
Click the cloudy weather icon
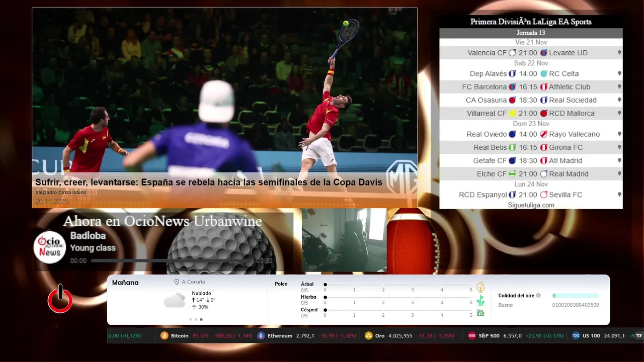pyautogui.click(x=174, y=301)
